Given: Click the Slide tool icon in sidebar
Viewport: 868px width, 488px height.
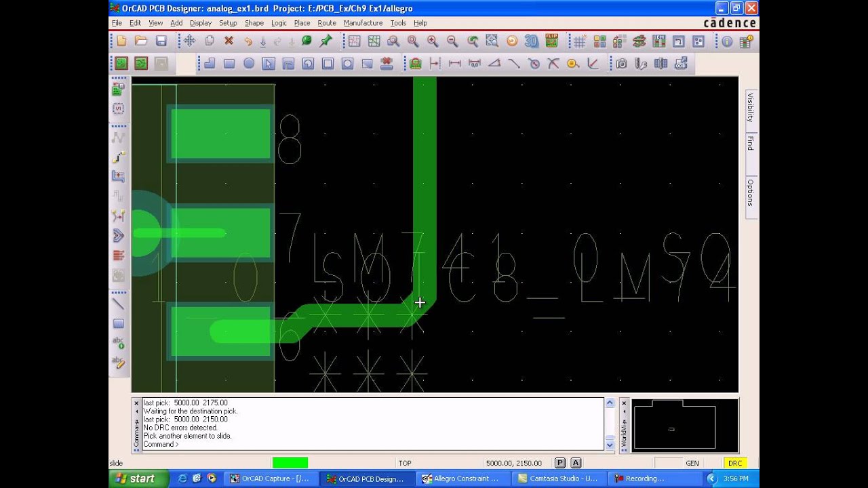Looking at the screenshot, I should coord(119,177).
